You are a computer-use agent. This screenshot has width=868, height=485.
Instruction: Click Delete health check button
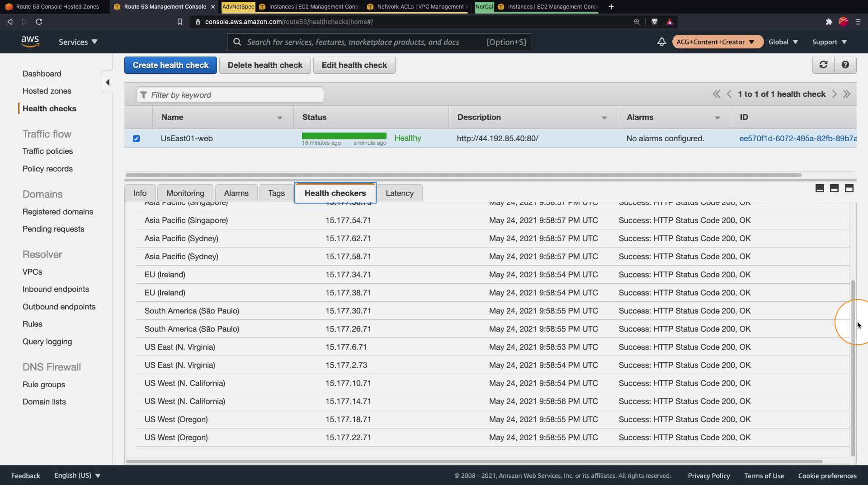click(x=265, y=65)
